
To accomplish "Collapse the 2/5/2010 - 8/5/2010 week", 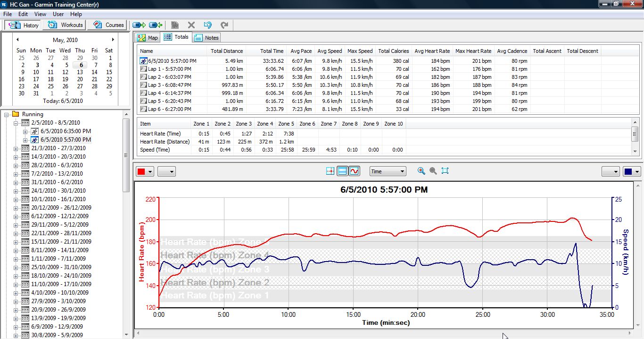I will 16,123.
